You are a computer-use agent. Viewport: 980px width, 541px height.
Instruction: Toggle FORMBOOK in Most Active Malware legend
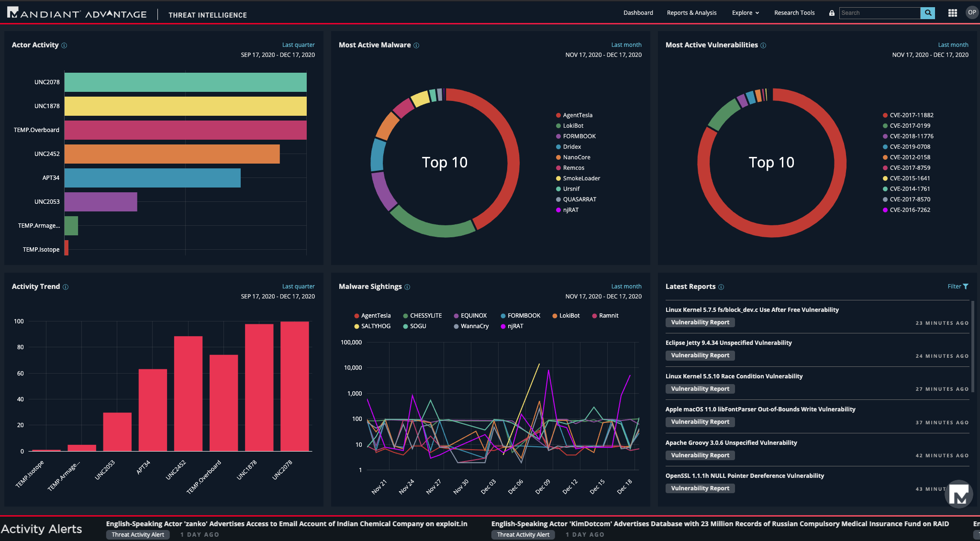(x=576, y=136)
